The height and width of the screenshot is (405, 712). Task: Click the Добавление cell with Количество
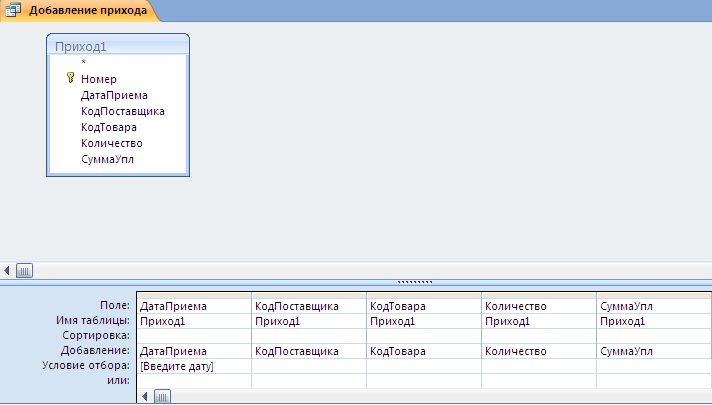tap(539, 351)
